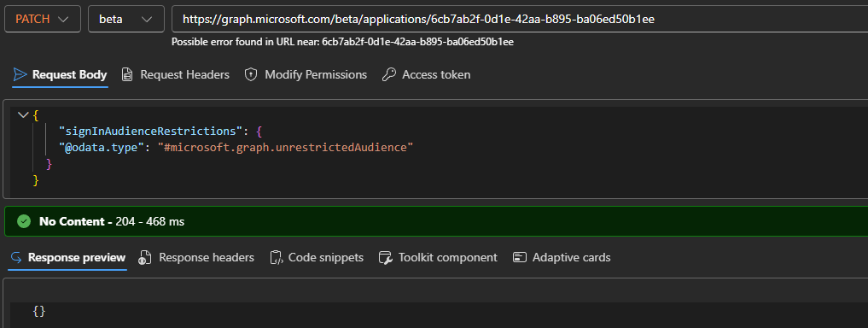This screenshot has height=328, width=868.
Task: Click the PATCH dropdown chevron arrow
Action: coord(63,20)
